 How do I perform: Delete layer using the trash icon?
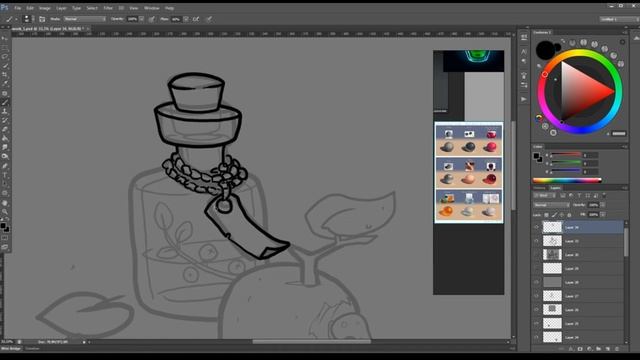pyautogui.click(x=617, y=349)
